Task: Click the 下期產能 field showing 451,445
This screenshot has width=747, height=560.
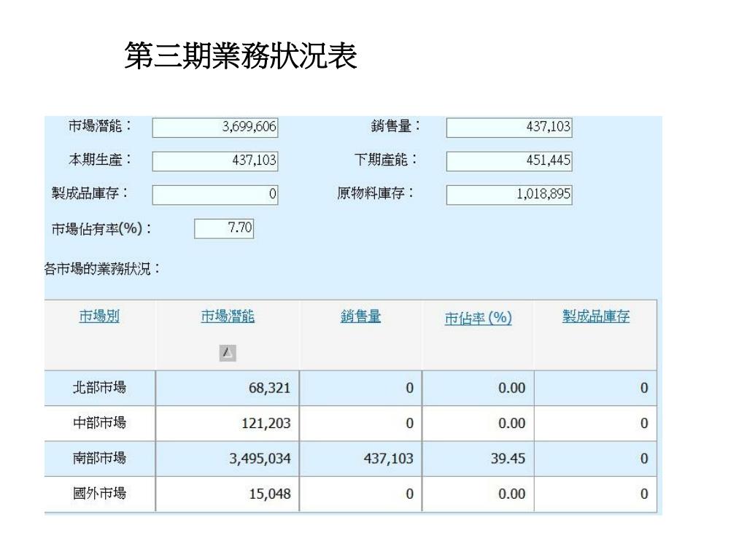Action: point(509,161)
